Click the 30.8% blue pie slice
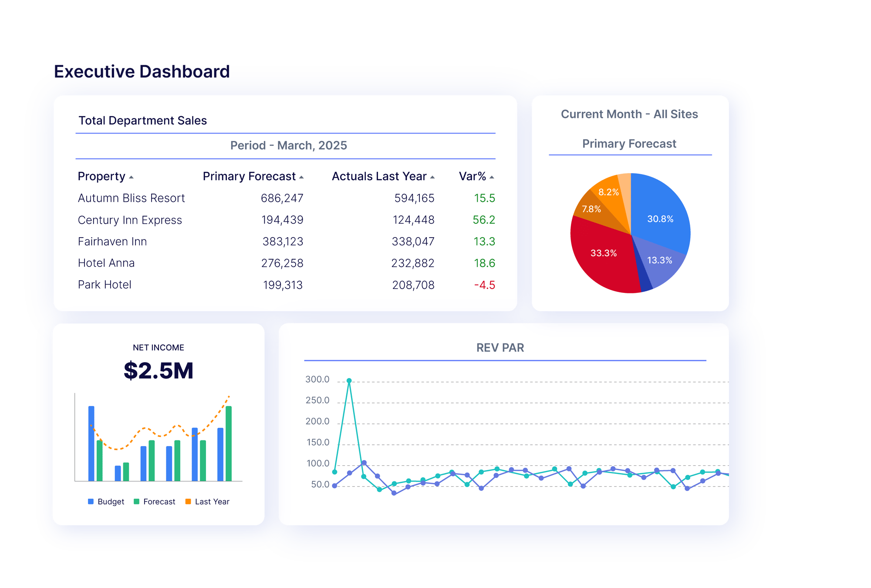 (x=660, y=218)
